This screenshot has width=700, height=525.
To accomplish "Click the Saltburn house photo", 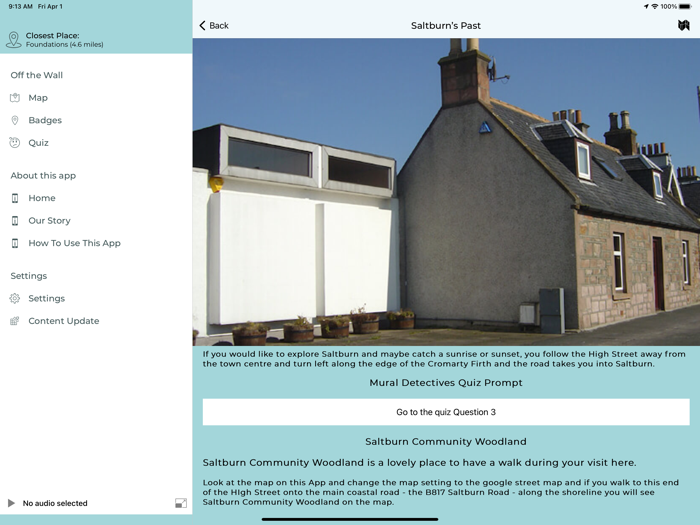I will (446, 192).
